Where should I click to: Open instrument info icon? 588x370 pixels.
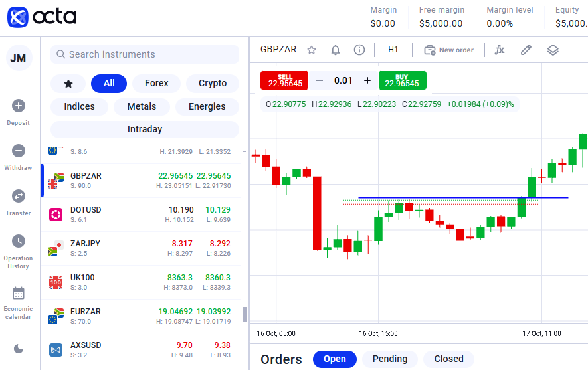coord(359,50)
